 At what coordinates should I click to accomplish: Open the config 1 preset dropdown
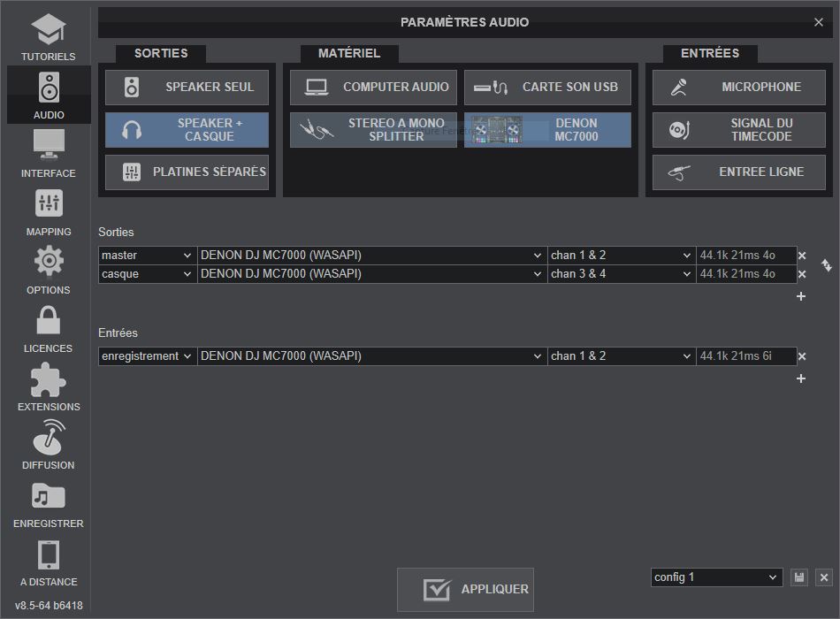pos(716,577)
